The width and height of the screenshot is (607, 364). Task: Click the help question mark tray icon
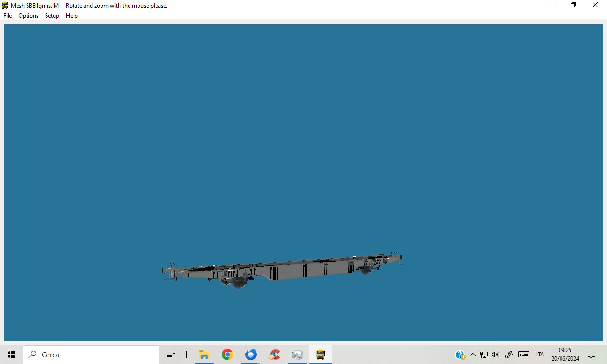point(460,355)
